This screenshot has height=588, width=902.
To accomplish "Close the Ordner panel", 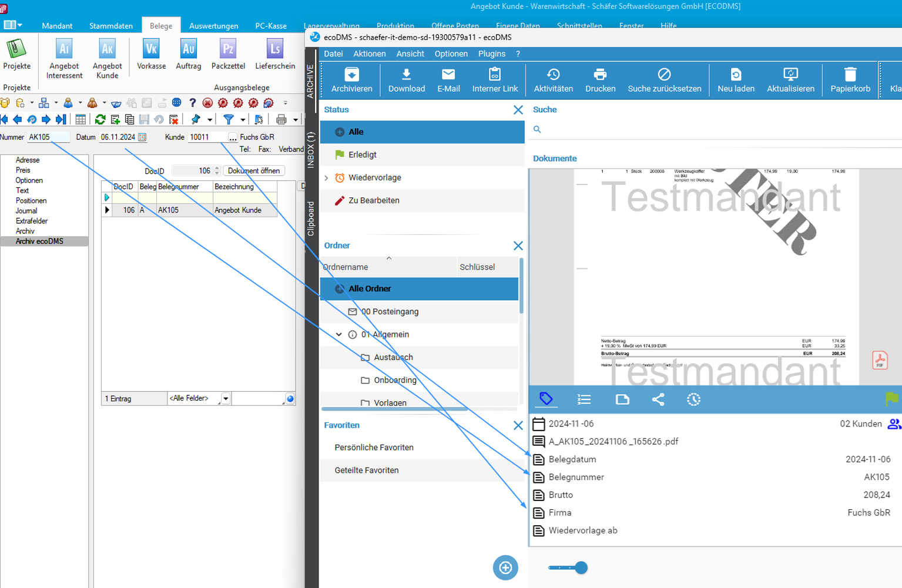I will pyautogui.click(x=518, y=246).
